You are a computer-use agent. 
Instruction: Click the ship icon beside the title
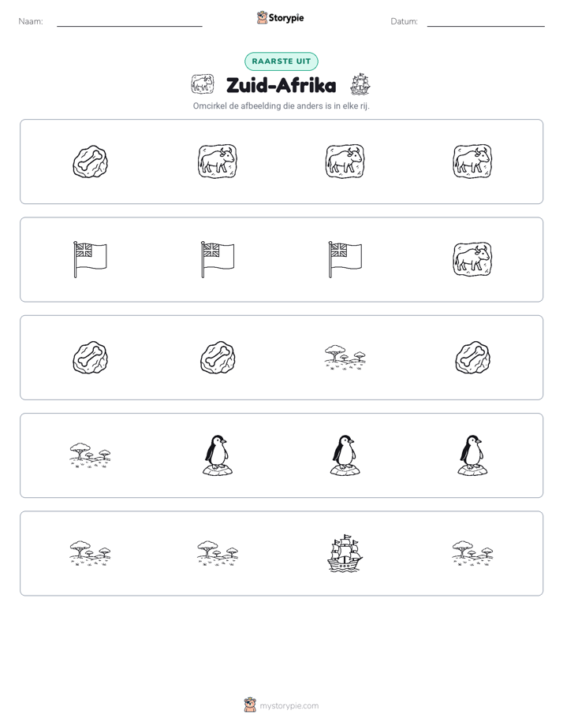360,84
